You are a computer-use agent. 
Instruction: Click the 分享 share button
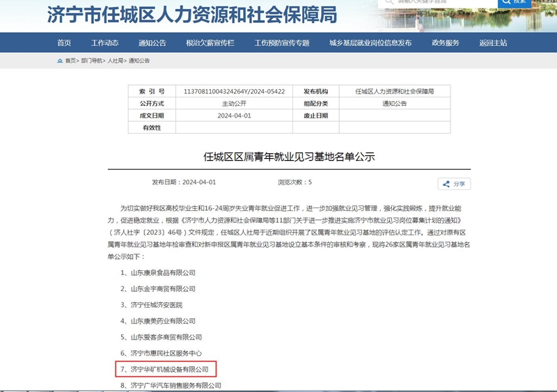click(x=455, y=184)
